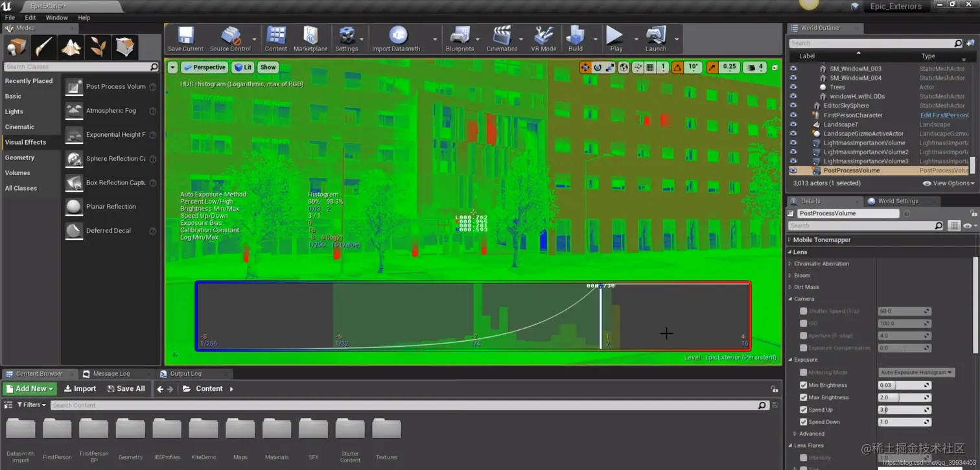Adjust the Min Brightness value slider

904,385
